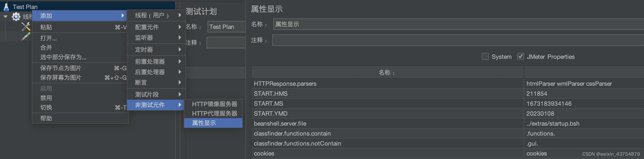Uncheck the JMeter Properties checkbox

(x=520, y=57)
